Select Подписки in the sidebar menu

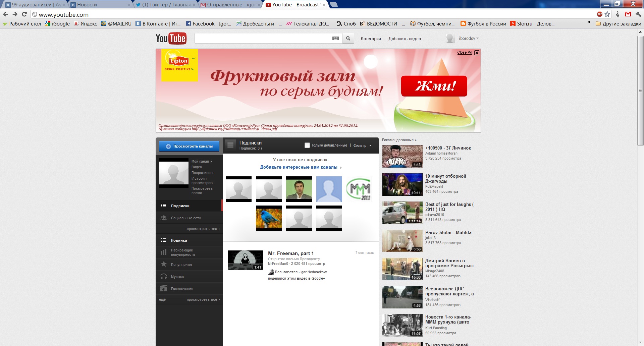pyautogui.click(x=189, y=206)
